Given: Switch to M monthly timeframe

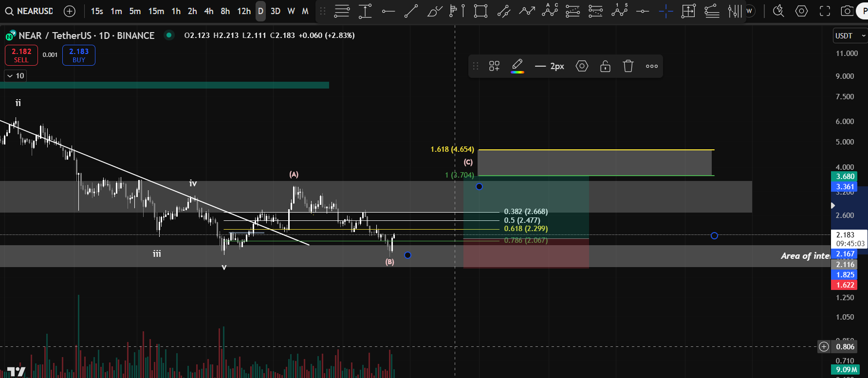Looking at the screenshot, I should [x=305, y=11].
